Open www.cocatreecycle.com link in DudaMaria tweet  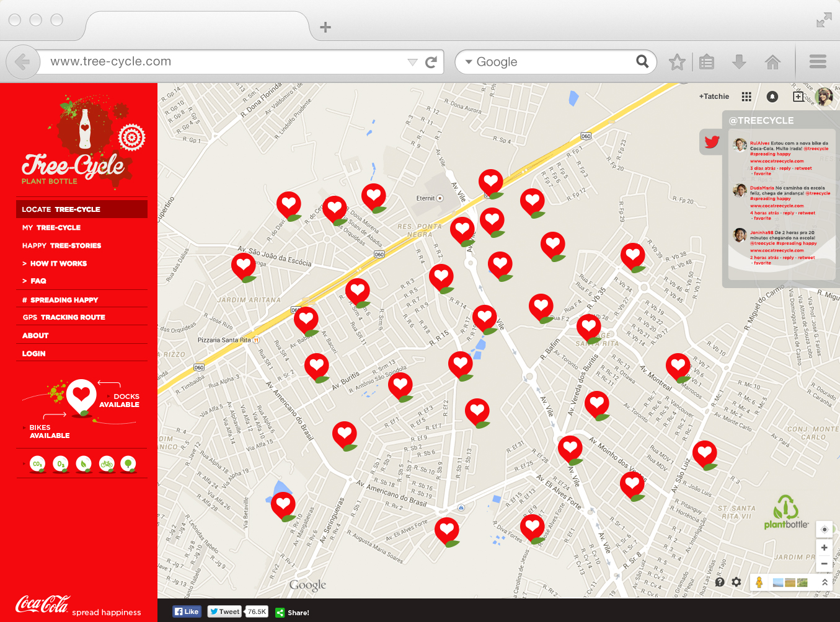pos(777,206)
